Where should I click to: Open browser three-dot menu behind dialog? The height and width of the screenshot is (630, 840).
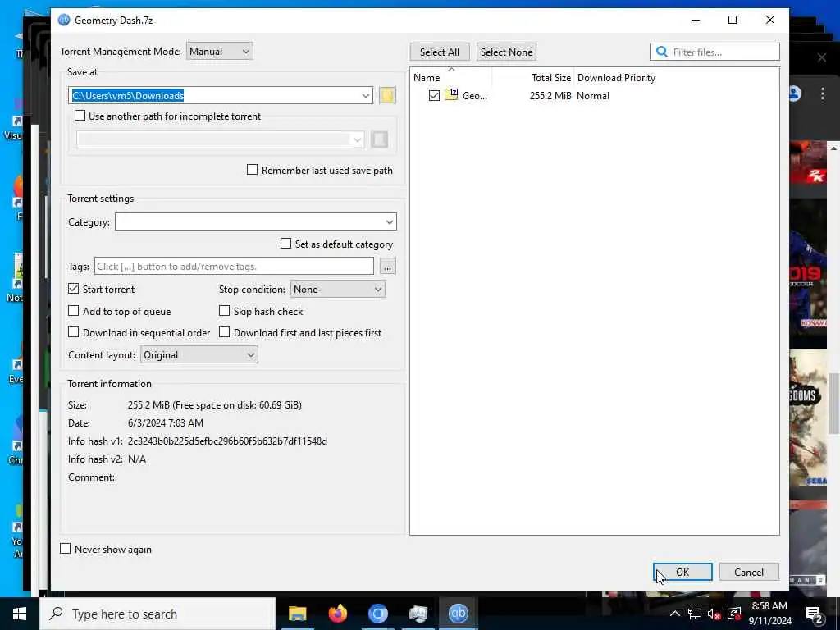(822, 94)
